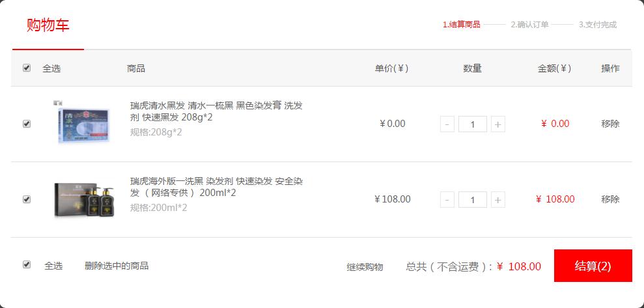Uncheck the 瑞虎清水黑发 item checkbox
Screen dimensions: 644x308
27,124
